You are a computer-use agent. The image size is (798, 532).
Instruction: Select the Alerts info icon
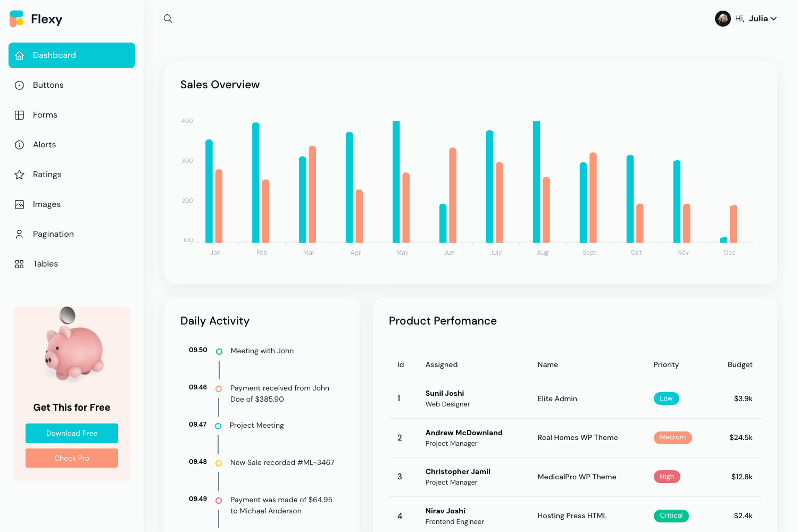click(20, 144)
